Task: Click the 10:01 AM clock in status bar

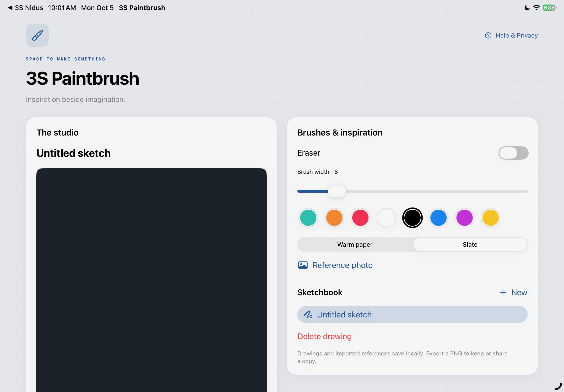Action: (62, 8)
